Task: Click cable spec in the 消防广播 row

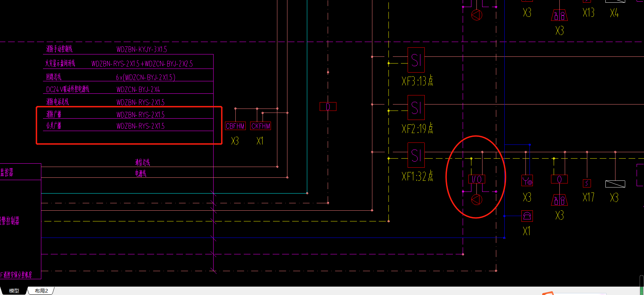Action: (141, 115)
